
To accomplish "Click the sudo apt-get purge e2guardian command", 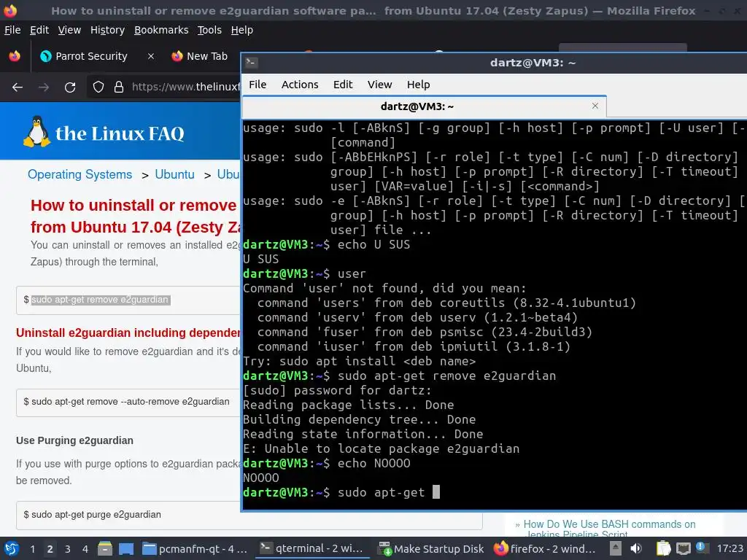I will (x=96, y=514).
